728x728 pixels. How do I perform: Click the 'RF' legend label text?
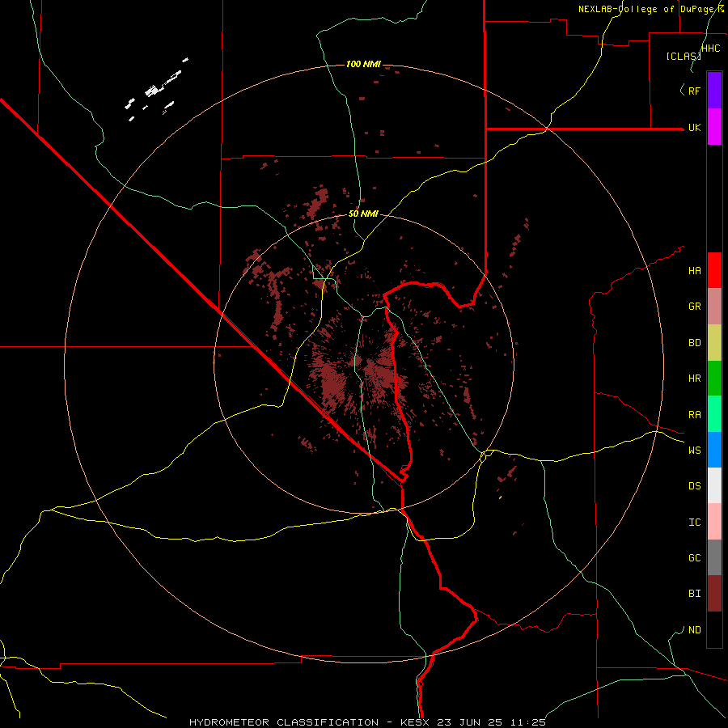point(694,91)
